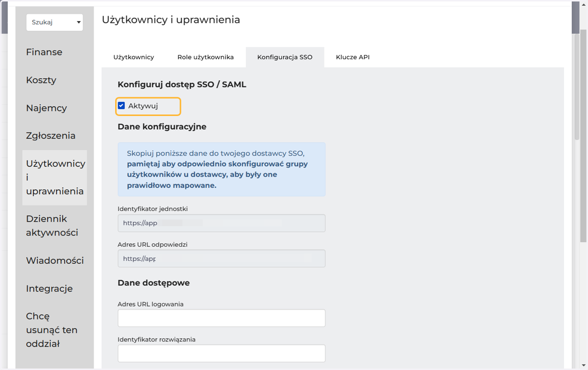Click the Dane konfiguracyjne heading
This screenshot has width=588, height=370.
pos(162,127)
